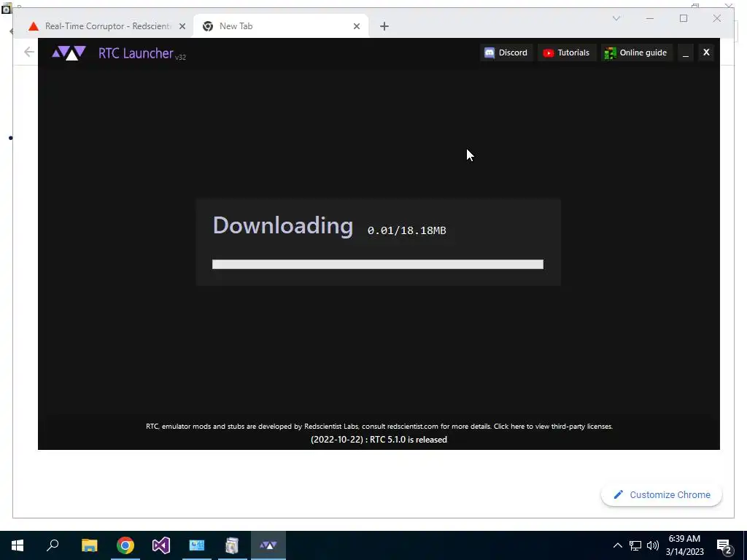Click the RTC Launcher title text
The image size is (747, 560).
(136, 52)
